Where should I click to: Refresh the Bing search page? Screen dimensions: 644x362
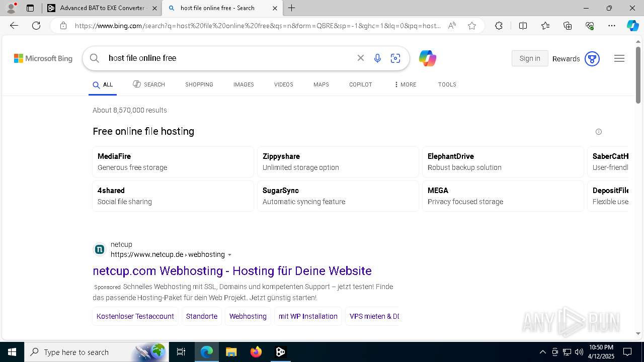click(x=36, y=26)
